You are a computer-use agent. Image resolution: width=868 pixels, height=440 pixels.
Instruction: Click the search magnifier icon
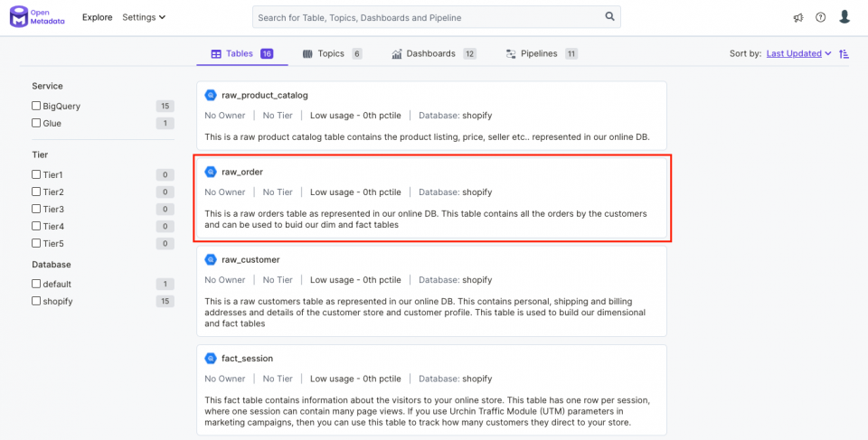(x=609, y=16)
